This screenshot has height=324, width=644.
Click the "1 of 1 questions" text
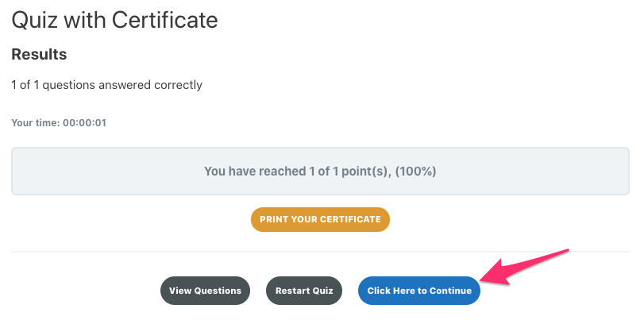tap(52, 85)
